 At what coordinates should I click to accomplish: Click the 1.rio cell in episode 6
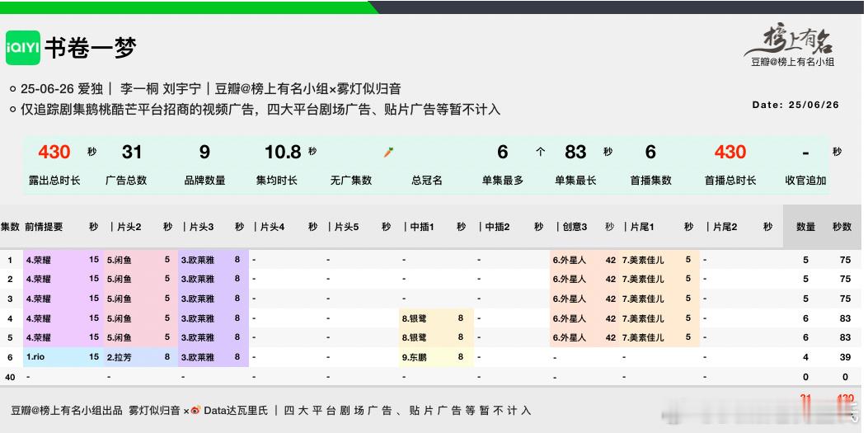(35, 357)
